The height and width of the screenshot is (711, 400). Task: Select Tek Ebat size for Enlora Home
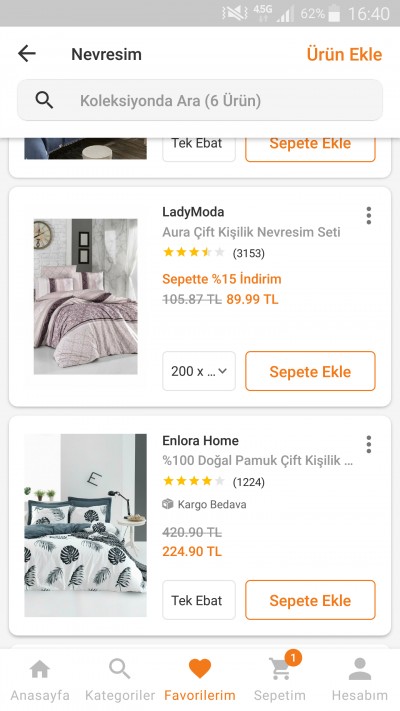(199, 600)
